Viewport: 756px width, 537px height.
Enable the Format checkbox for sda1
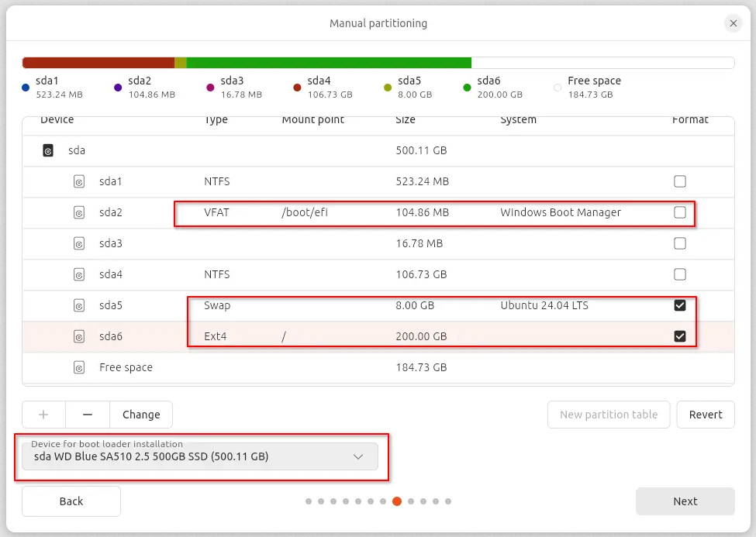coord(680,181)
